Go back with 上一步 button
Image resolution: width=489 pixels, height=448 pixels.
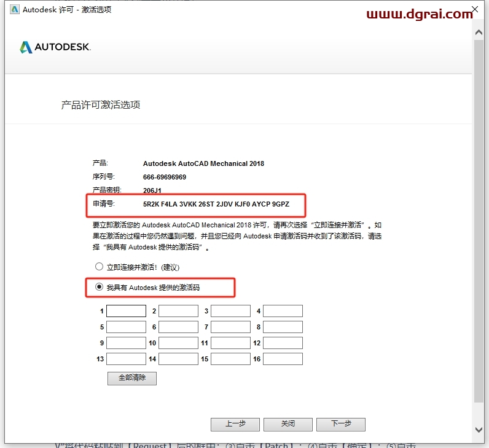point(235,424)
